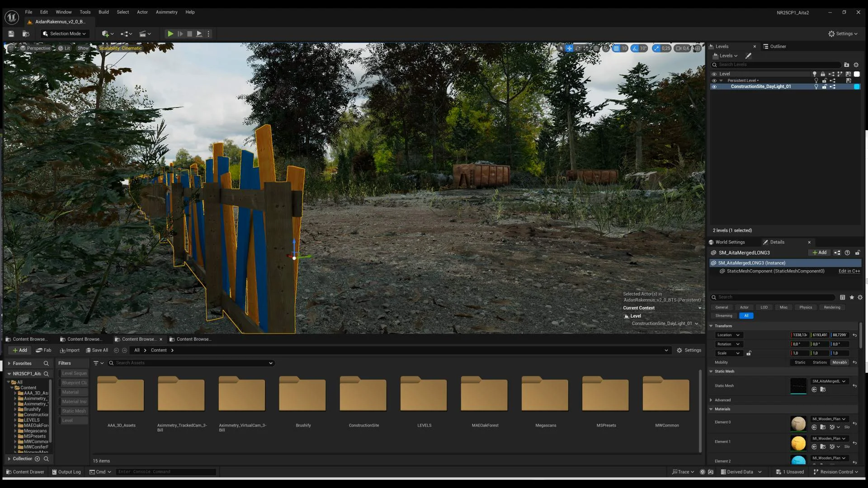The image size is (868, 488).
Task: Select the scale gizmo tool in viewport
Action: tap(586, 48)
